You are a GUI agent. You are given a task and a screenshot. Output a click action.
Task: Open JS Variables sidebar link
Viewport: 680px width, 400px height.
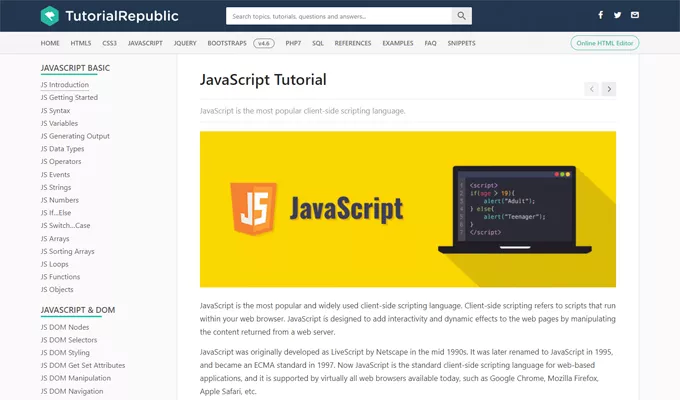tap(59, 123)
